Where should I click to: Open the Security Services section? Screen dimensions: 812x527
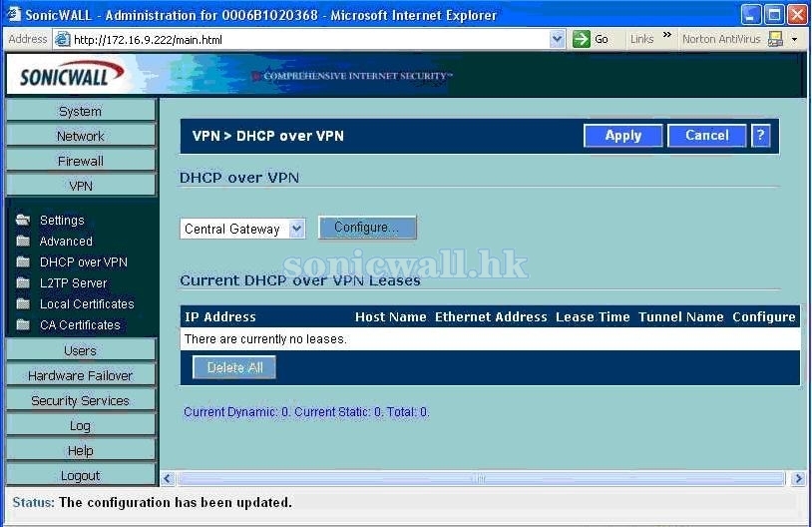tap(80, 400)
